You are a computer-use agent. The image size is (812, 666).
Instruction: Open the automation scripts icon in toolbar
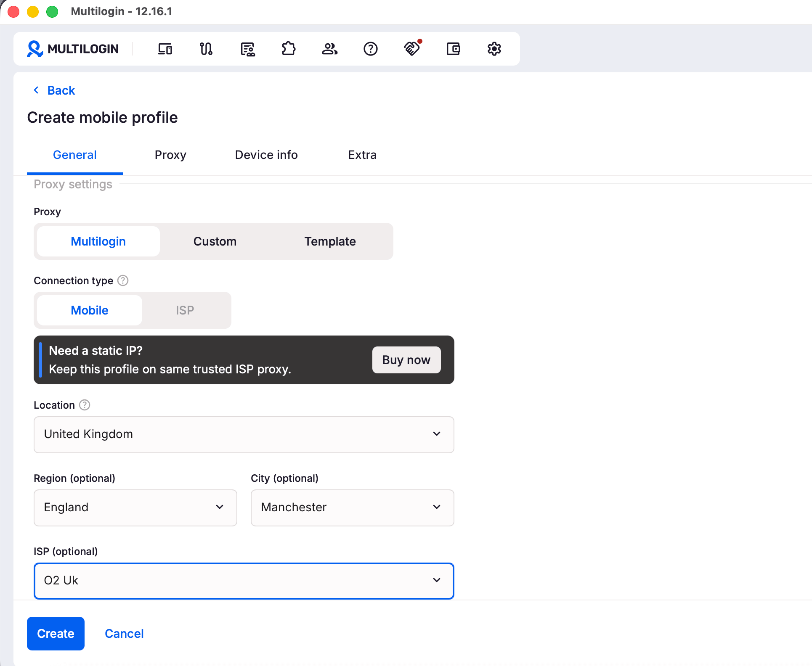coord(206,49)
